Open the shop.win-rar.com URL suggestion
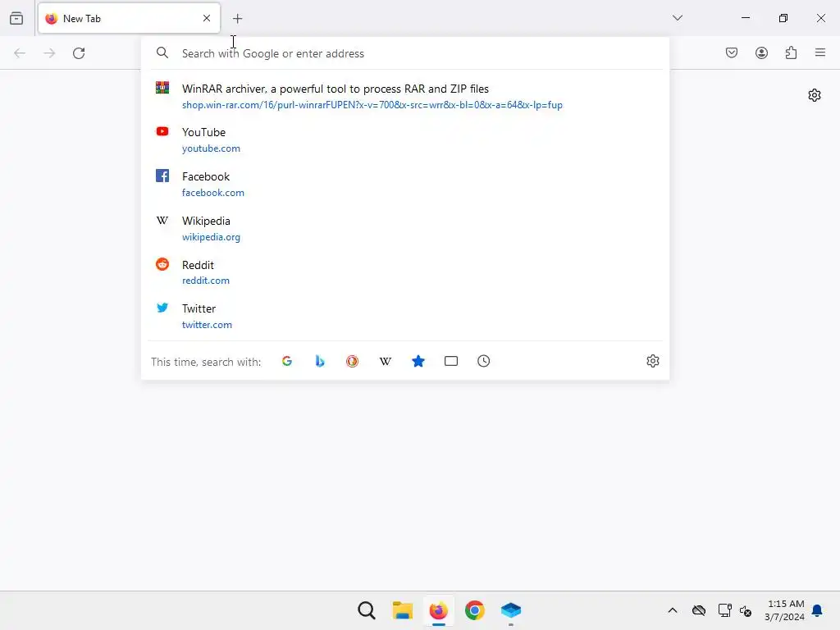The width and height of the screenshot is (840, 630). pyautogui.click(x=372, y=105)
